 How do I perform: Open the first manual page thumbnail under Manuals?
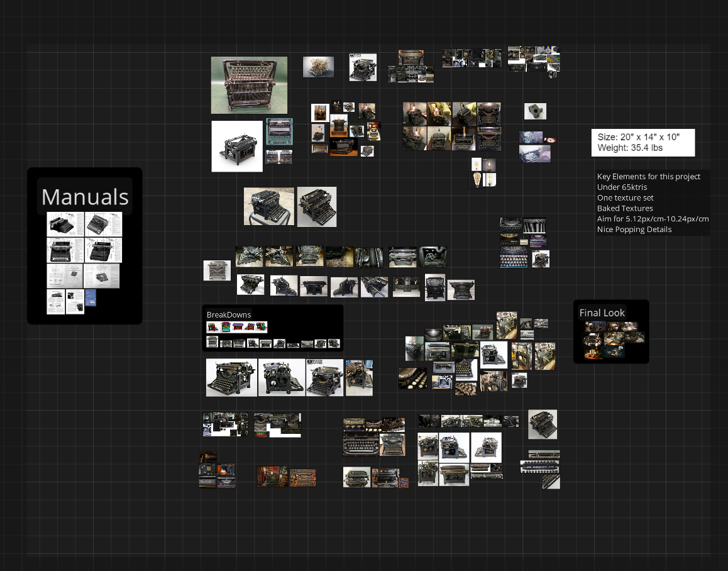[x=65, y=225]
